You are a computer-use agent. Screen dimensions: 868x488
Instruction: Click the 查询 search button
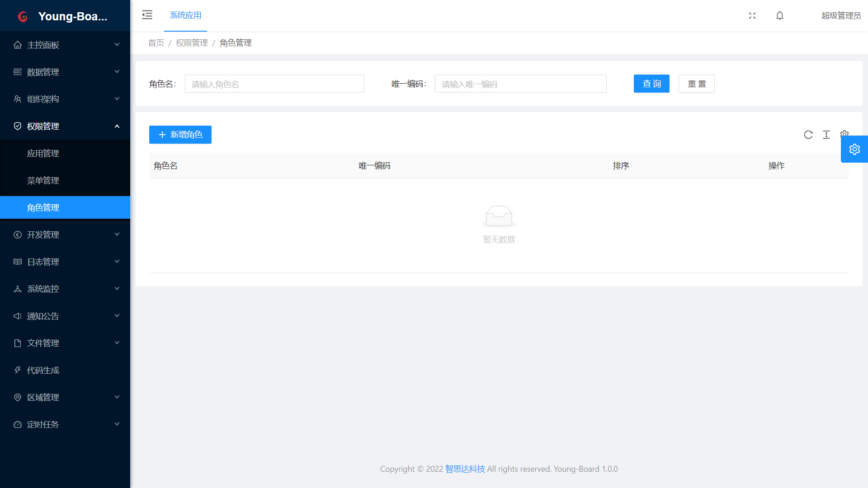pyautogui.click(x=651, y=84)
